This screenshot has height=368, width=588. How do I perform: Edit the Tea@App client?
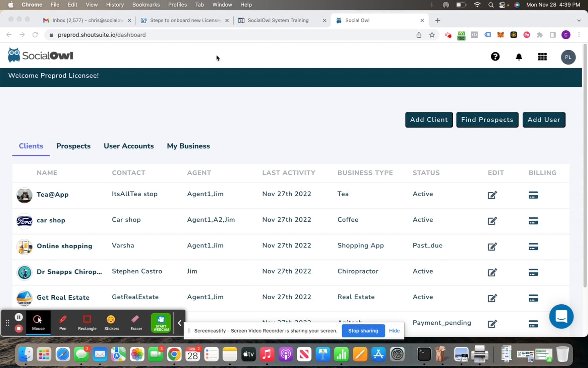[x=492, y=195]
